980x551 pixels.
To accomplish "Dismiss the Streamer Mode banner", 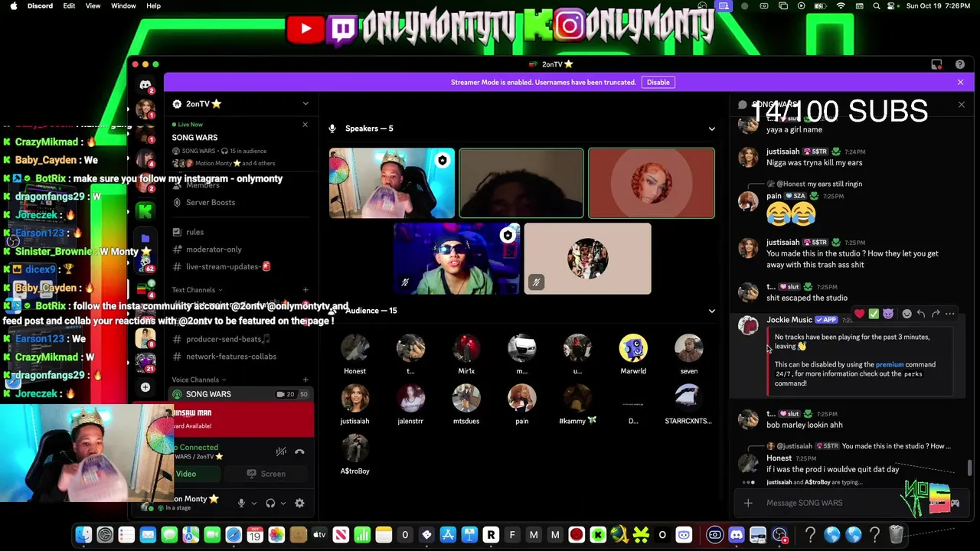I will (x=960, y=82).
